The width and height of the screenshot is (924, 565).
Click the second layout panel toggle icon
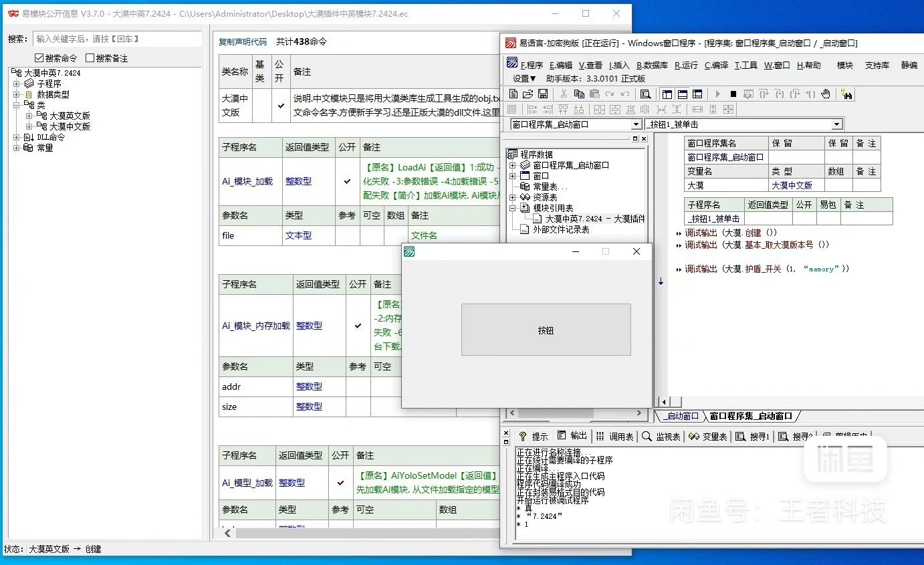click(x=682, y=94)
